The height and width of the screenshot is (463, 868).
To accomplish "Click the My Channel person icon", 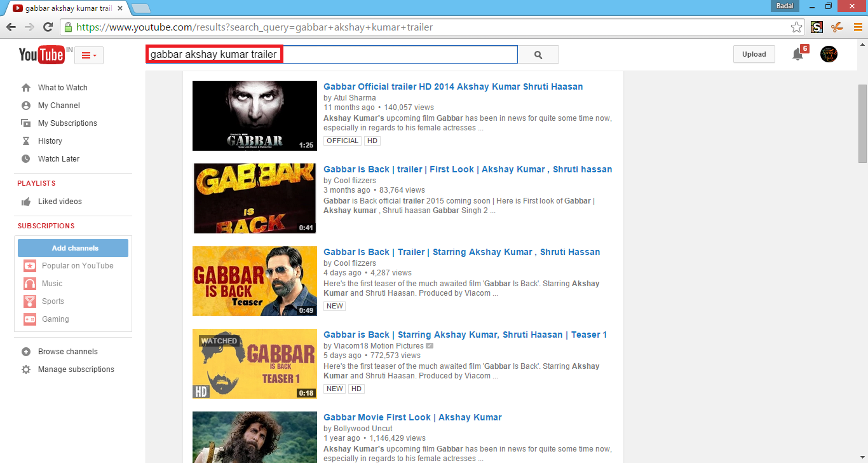I will point(26,106).
